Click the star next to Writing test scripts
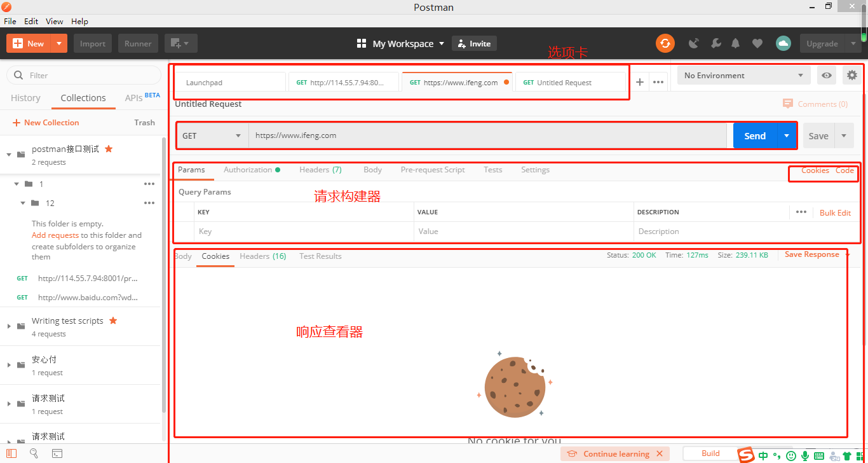868x463 pixels. pyautogui.click(x=113, y=321)
